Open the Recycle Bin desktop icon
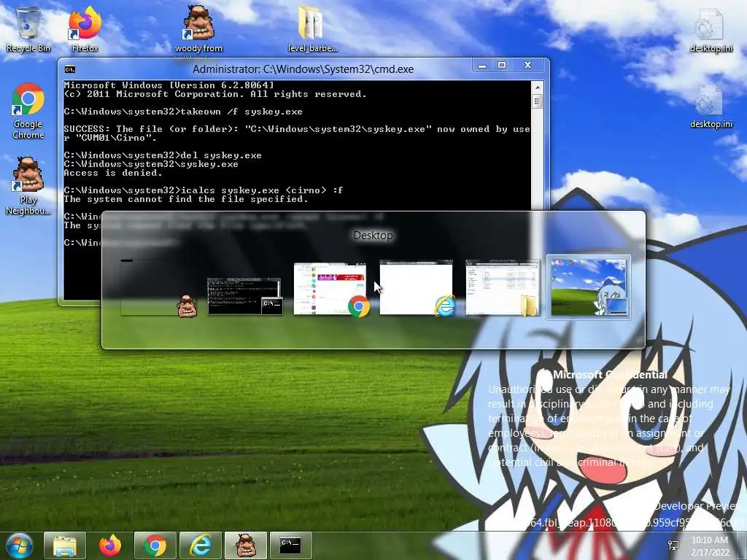 pos(28,28)
